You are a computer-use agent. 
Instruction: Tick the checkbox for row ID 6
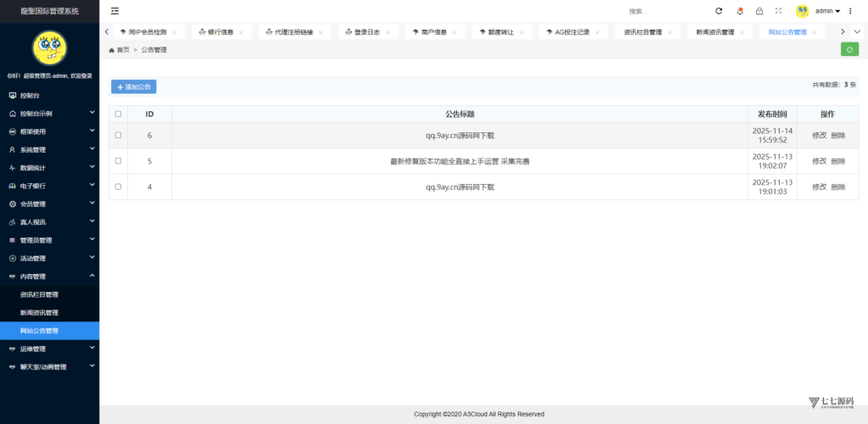click(x=119, y=136)
